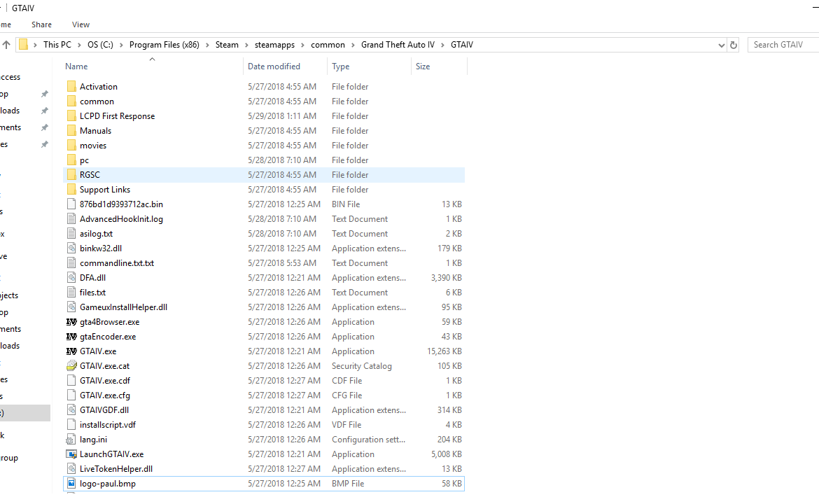Click the Search GTAIV input field
Image resolution: width=819 pixels, height=504 pixels.
click(x=783, y=45)
